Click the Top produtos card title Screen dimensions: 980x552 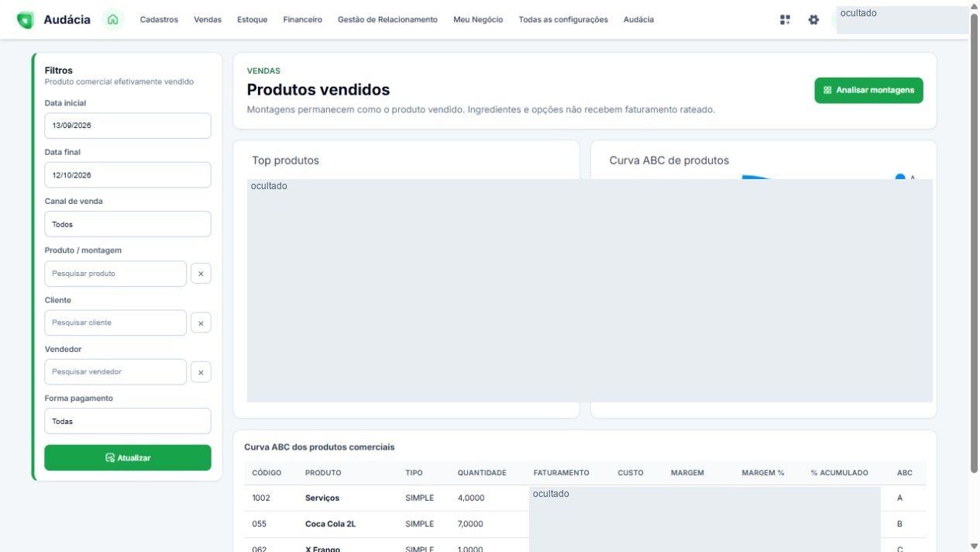[285, 160]
